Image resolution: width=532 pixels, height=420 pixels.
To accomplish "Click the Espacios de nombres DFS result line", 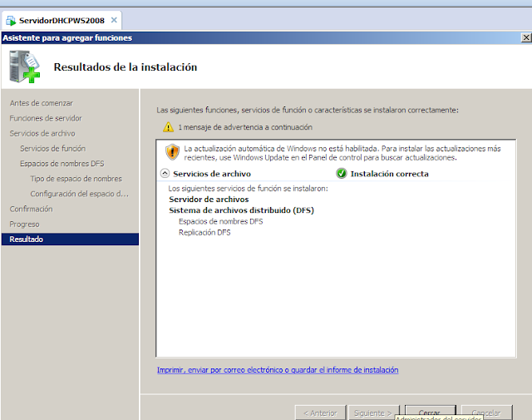I will [x=220, y=221].
